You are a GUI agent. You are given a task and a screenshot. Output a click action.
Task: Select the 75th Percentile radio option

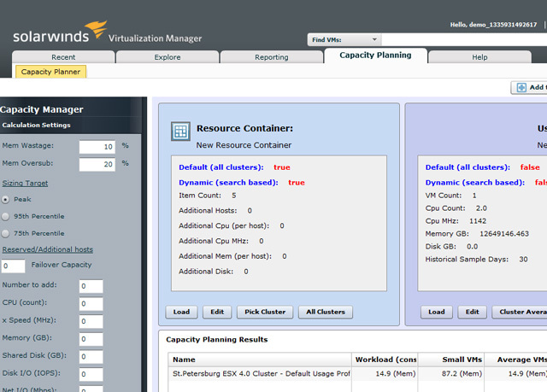[x=5, y=233]
